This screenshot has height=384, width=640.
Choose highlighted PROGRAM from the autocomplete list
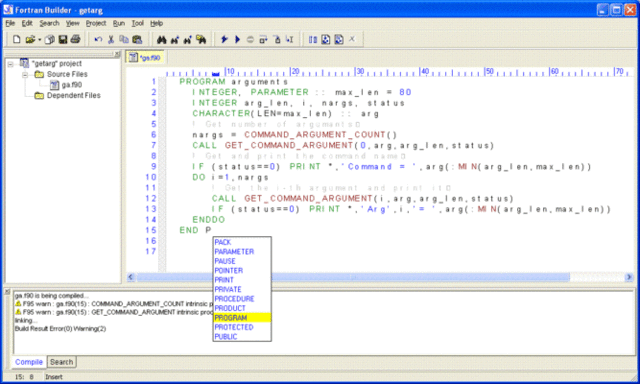pyautogui.click(x=242, y=317)
